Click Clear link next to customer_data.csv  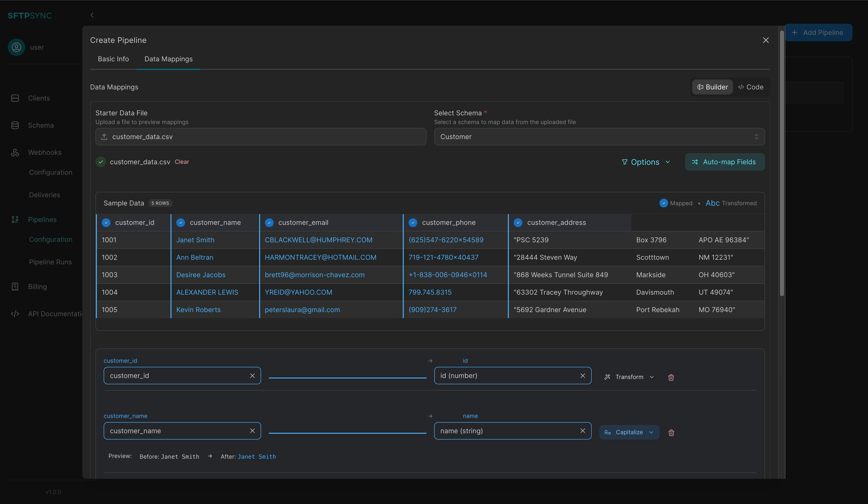click(x=182, y=162)
